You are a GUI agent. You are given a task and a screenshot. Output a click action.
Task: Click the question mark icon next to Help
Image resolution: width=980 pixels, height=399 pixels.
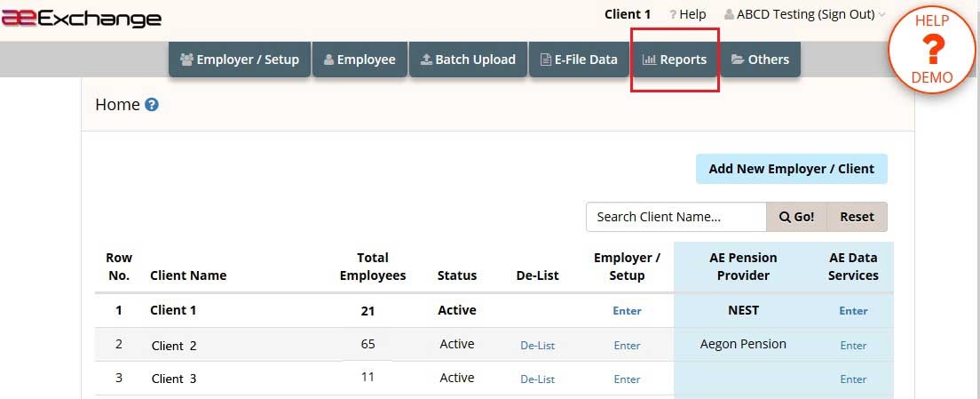673,14
